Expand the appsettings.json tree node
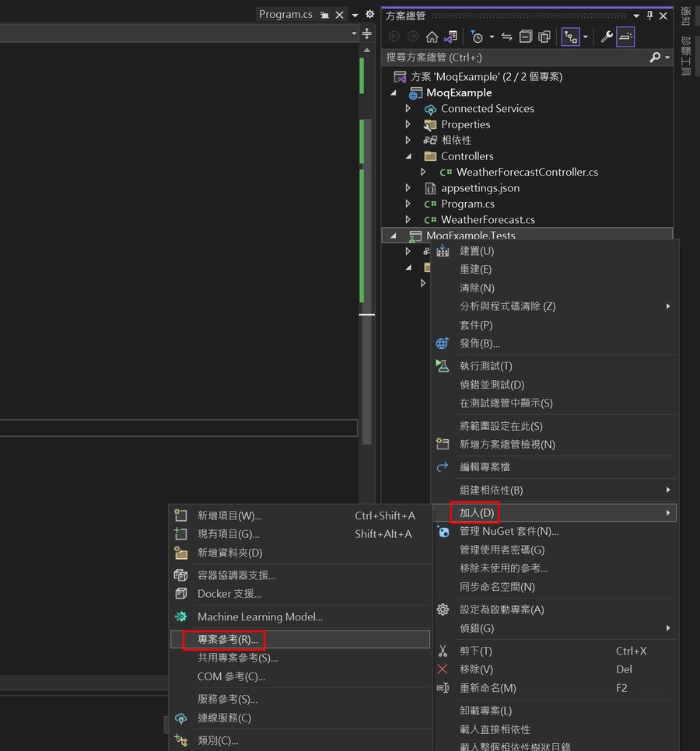This screenshot has width=700, height=751. pos(408,188)
